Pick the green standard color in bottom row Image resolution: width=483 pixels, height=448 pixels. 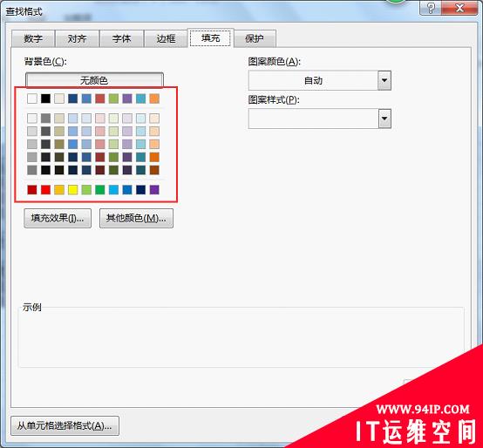point(99,190)
